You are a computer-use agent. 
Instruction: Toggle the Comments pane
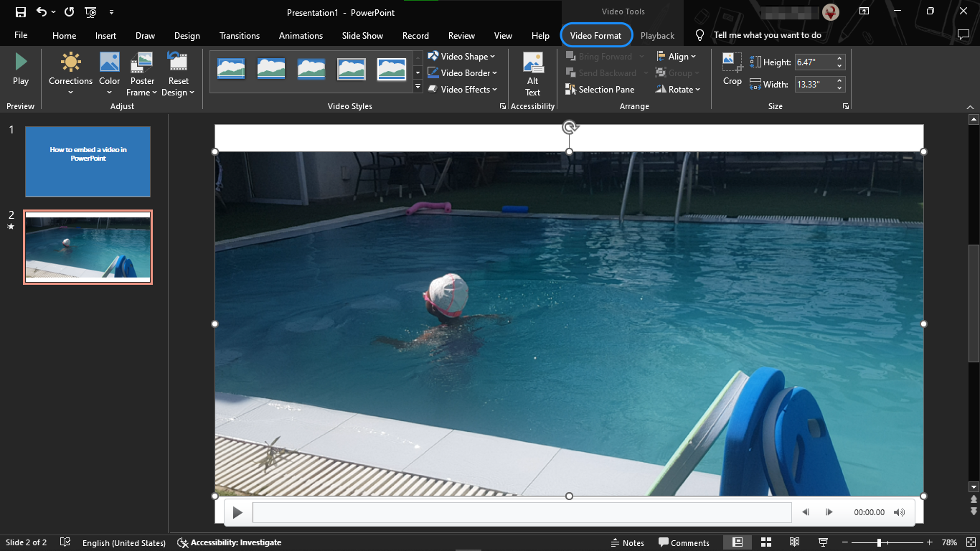[684, 542]
